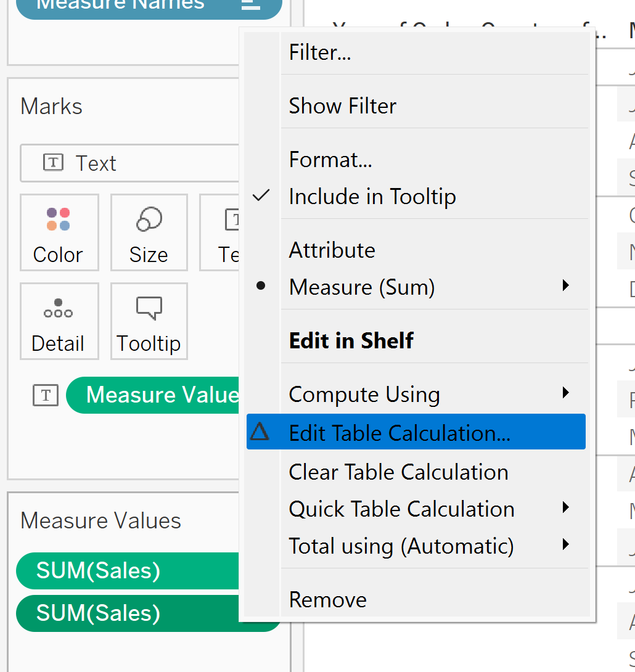Open the Text mark type dropdown
Viewport: 635px width, 672px height.
129,163
